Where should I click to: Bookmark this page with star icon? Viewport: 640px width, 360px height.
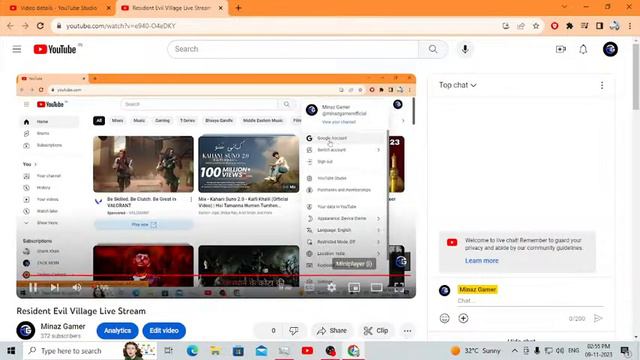point(536,26)
